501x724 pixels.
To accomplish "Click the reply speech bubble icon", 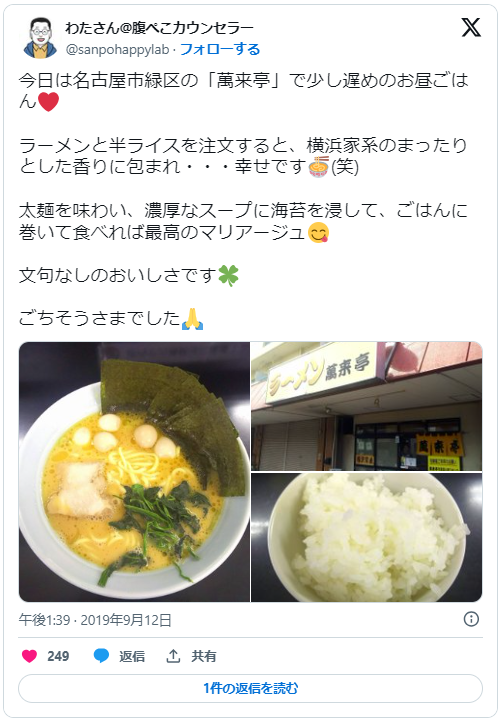I will point(101,656).
